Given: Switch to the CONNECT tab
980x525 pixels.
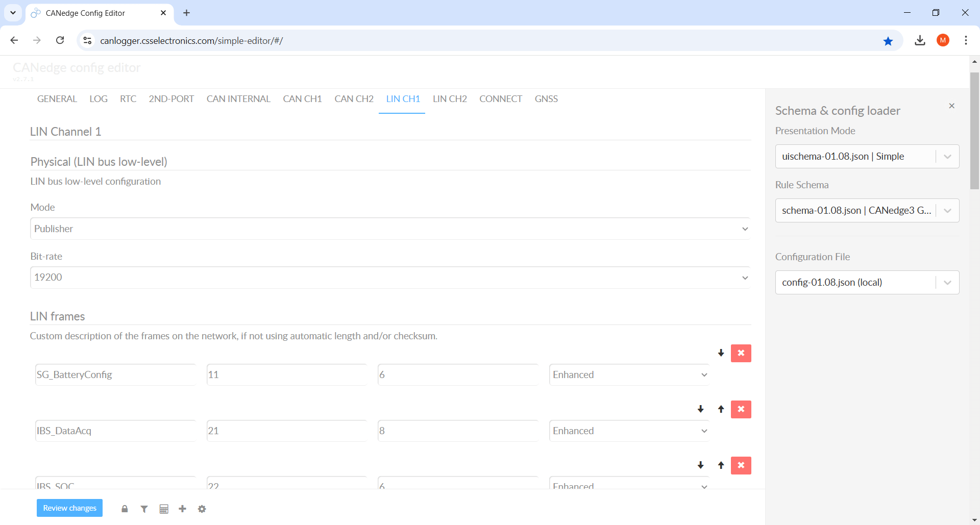Looking at the screenshot, I should tap(501, 99).
